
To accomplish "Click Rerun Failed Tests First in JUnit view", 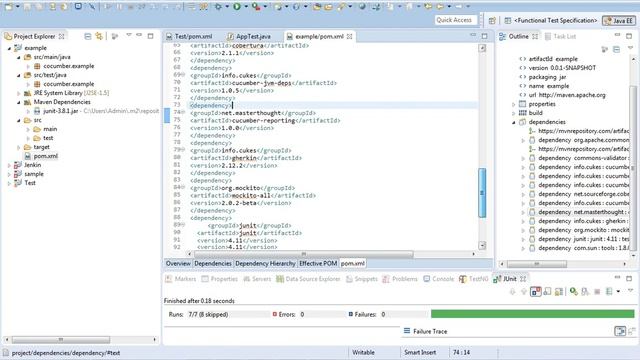I will [x=585, y=291].
